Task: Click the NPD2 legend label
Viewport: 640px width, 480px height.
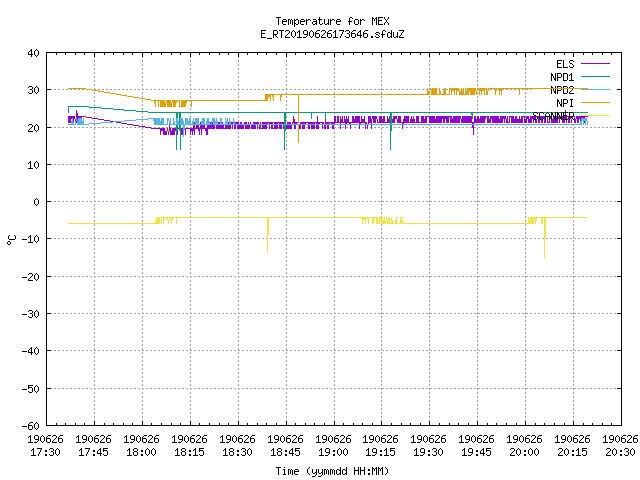Action: [x=562, y=90]
